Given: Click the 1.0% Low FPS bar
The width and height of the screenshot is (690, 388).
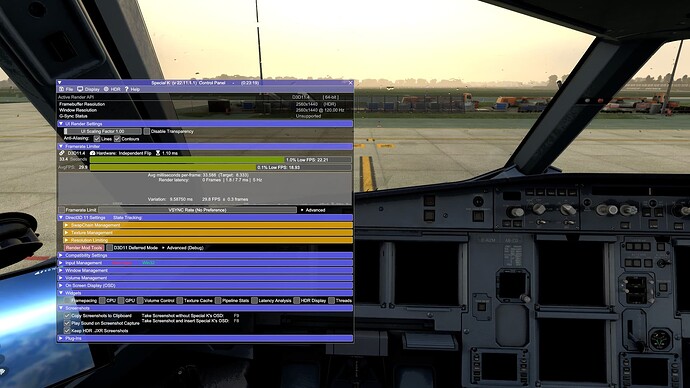Looking at the screenshot, I should point(220,160).
